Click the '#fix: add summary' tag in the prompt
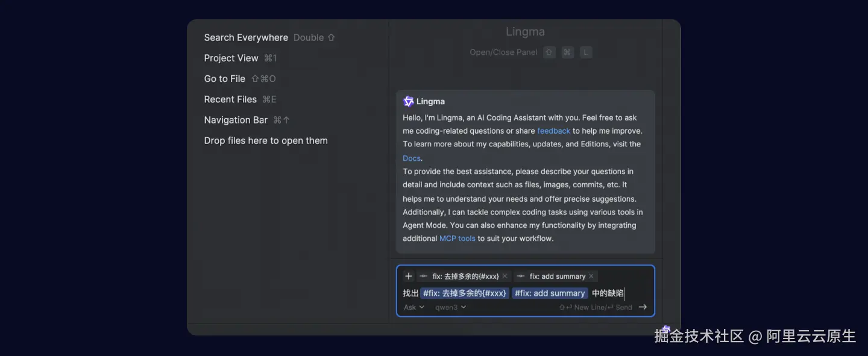Screen dimensions: 868x356 pos(550,293)
